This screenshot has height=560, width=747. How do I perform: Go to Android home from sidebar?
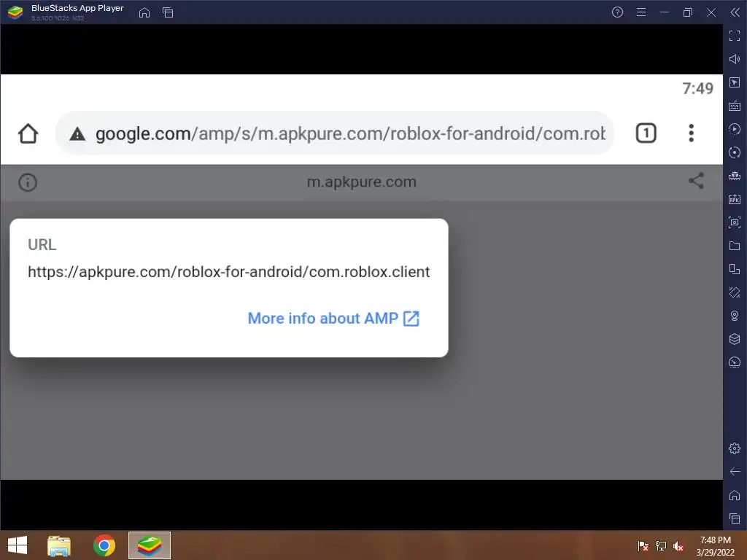[x=735, y=495]
